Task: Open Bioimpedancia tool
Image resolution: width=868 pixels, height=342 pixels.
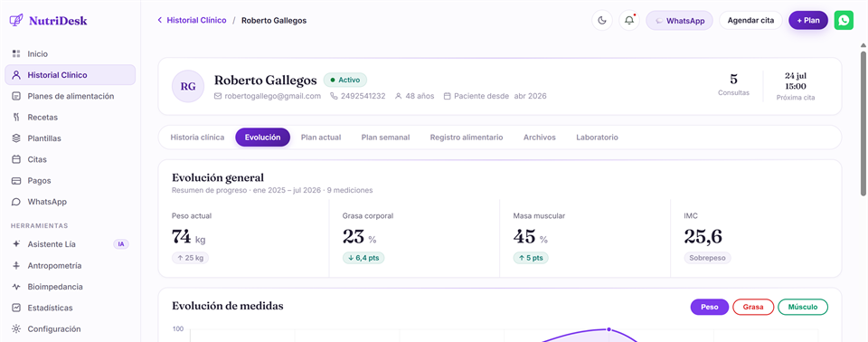Action: click(x=70, y=287)
